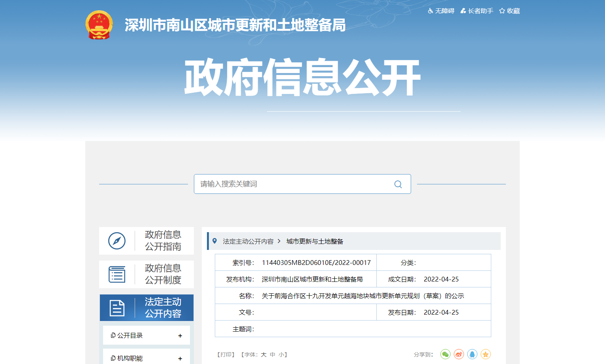Viewport: 605px width, 364px height.
Task: Share to QQ with the penguin icon
Action: [x=472, y=354]
